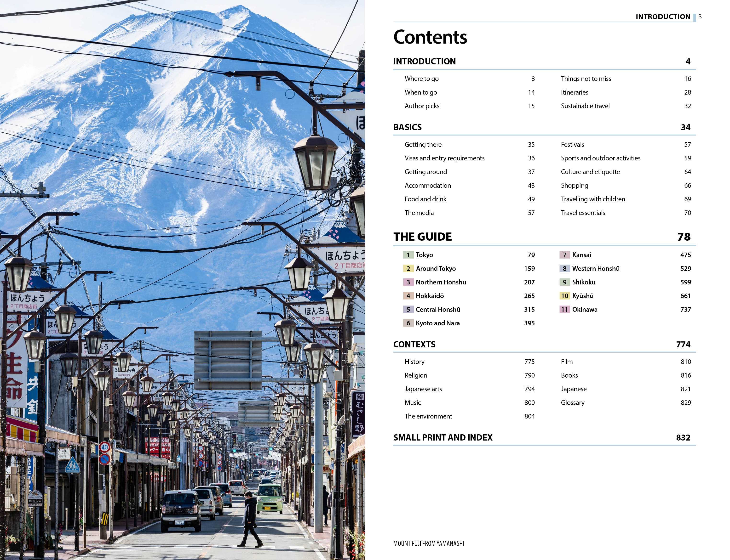Select the Getting around line item
The width and height of the screenshot is (730, 560).
click(425, 172)
